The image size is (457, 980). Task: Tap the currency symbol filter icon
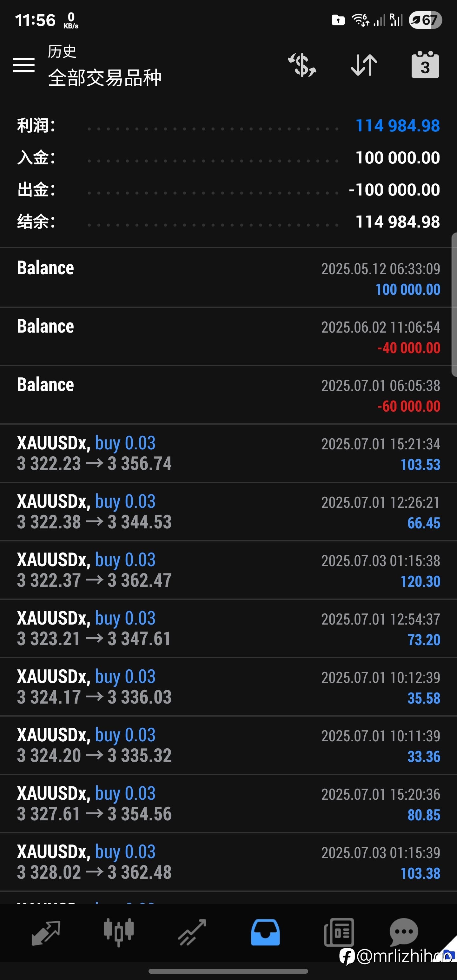pyautogui.click(x=302, y=65)
